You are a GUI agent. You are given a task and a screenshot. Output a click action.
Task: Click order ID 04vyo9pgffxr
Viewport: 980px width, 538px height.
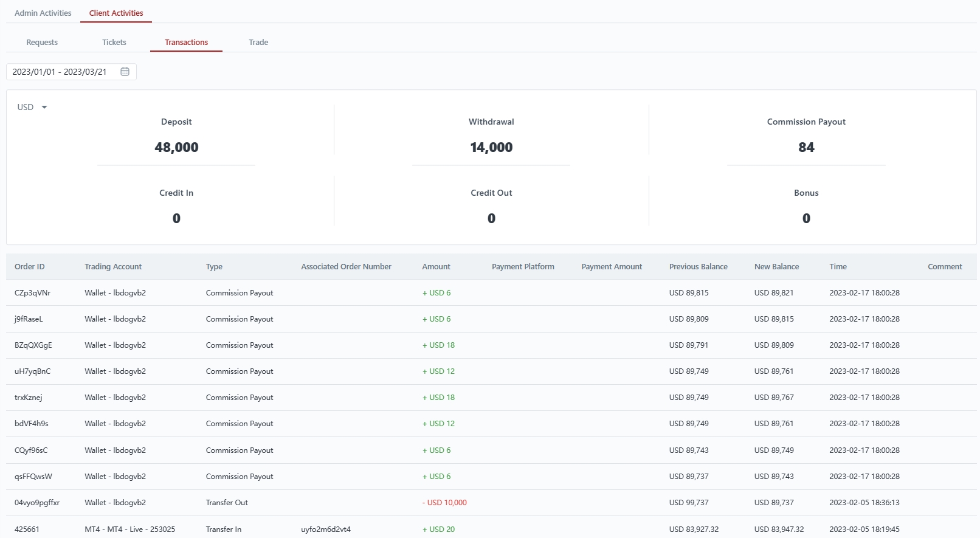37,503
